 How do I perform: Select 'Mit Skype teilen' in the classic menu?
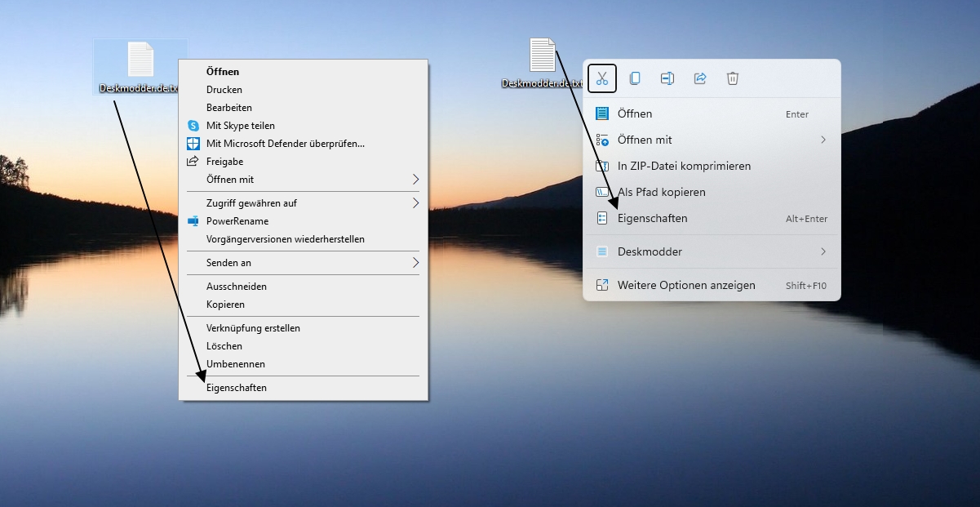coord(240,126)
